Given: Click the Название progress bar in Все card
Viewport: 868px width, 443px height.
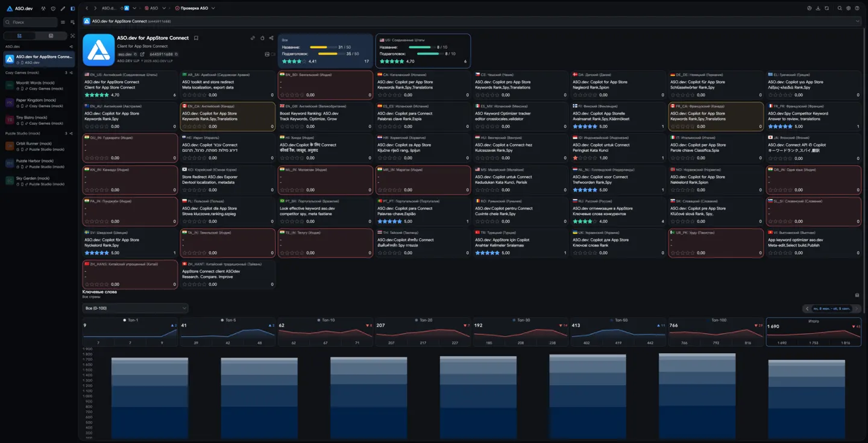Looking at the screenshot, I should (x=322, y=47).
